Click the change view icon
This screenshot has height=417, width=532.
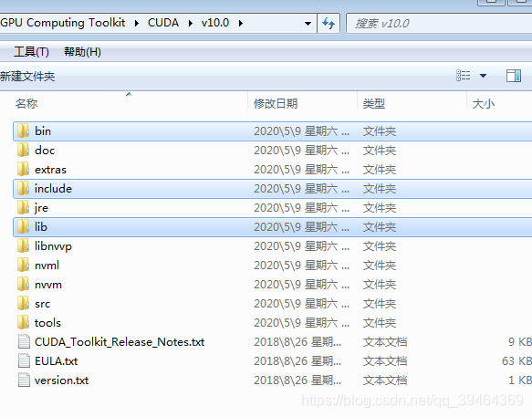(464, 76)
